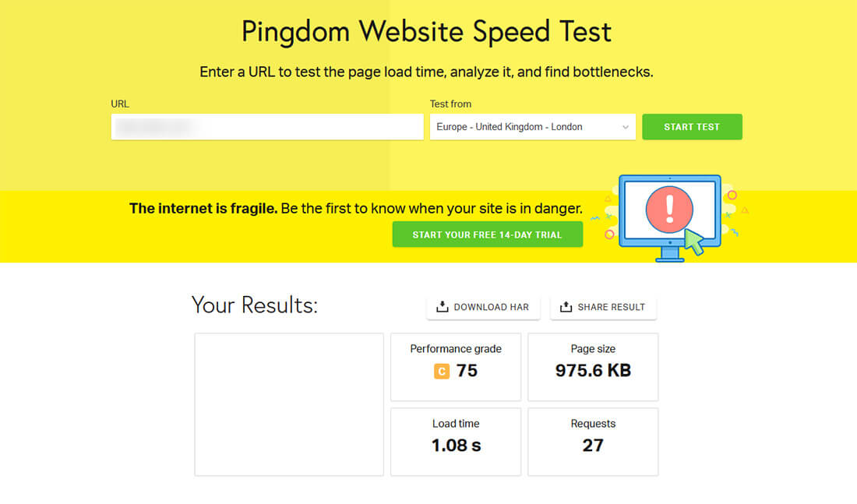Click the Load time result showing 1.08 s
This screenshot has height=504, width=857.
pos(456,441)
